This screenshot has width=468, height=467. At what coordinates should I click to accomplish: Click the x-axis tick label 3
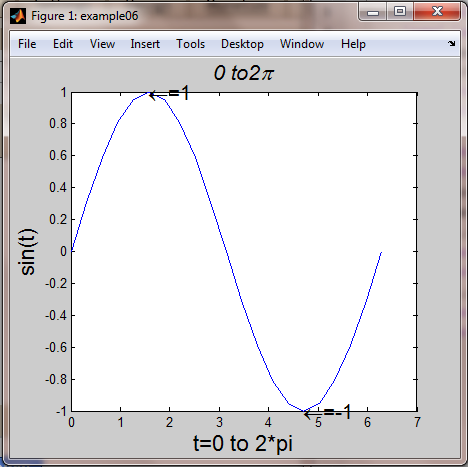(219, 423)
